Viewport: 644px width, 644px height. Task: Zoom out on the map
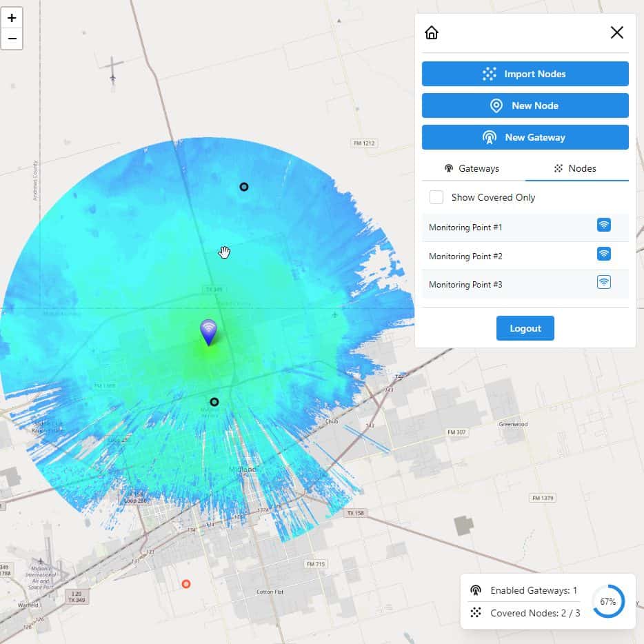tap(12, 39)
